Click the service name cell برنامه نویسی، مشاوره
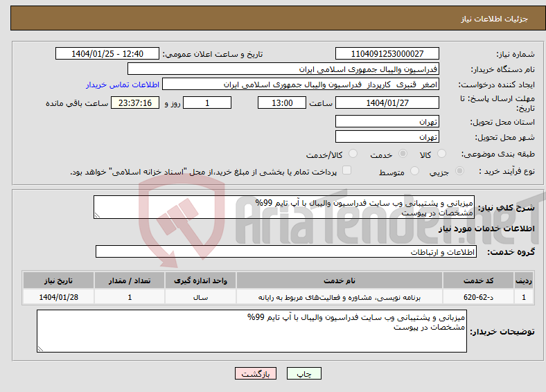This screenshot has height=392, width=546. 339,297
